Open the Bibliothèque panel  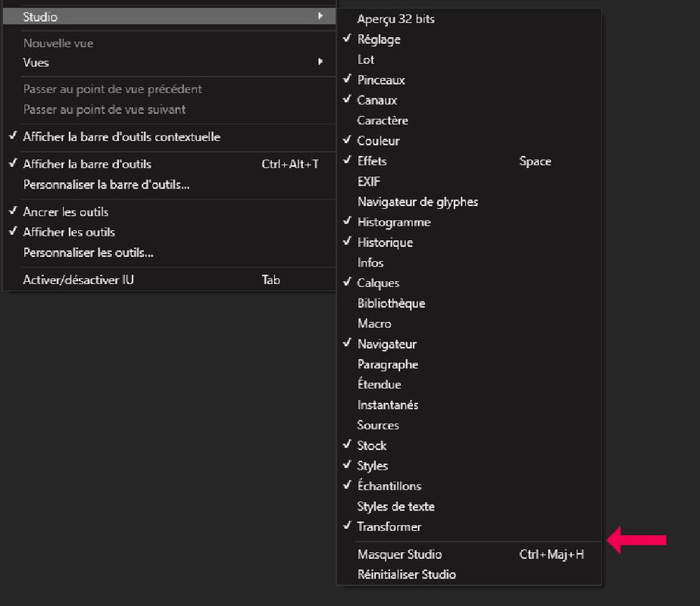click(x=469, y=304)
